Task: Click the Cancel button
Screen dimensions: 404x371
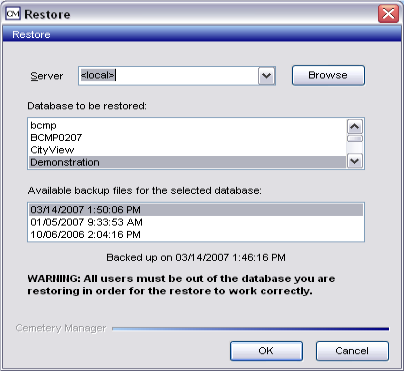Action: [x=352, y=351]
